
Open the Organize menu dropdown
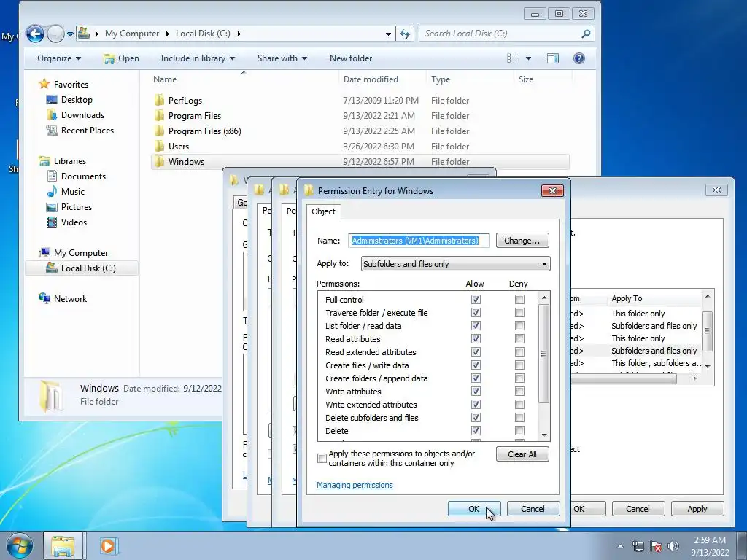point(59,58)
